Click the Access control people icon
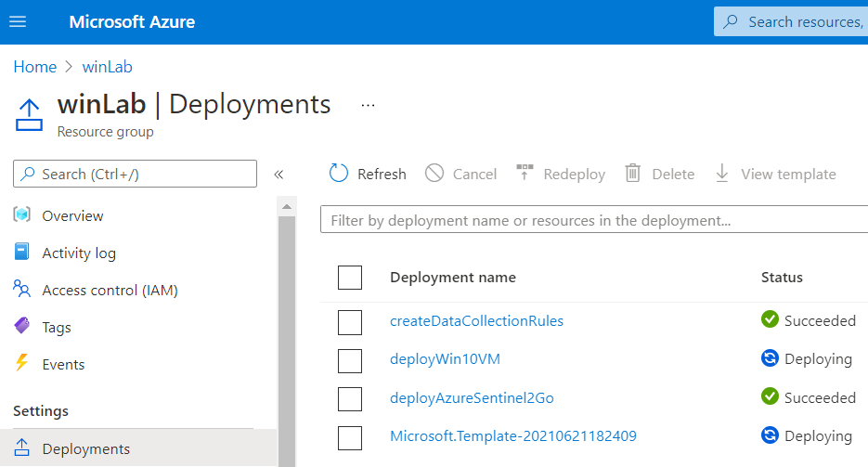The image size is (868, 467). [x=21, y=289]
